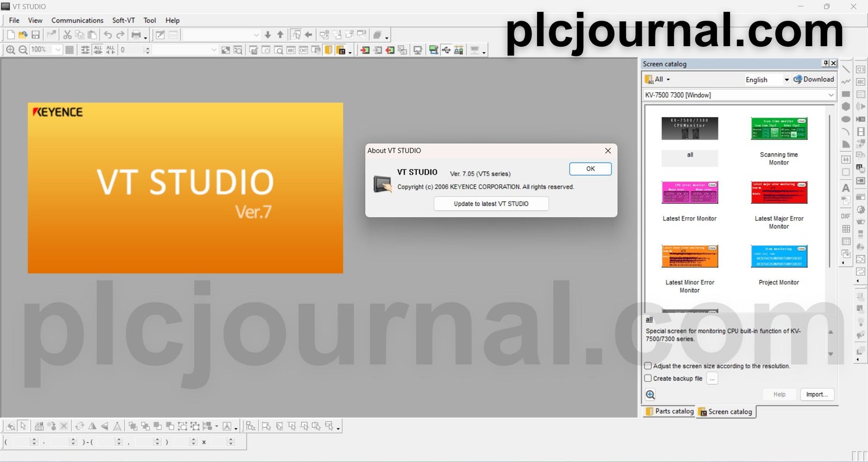Image resolution: width=868 pixels, height=462 pixels.
Task: Switch to the Parts catalog tab
Action: coord(669,412)
